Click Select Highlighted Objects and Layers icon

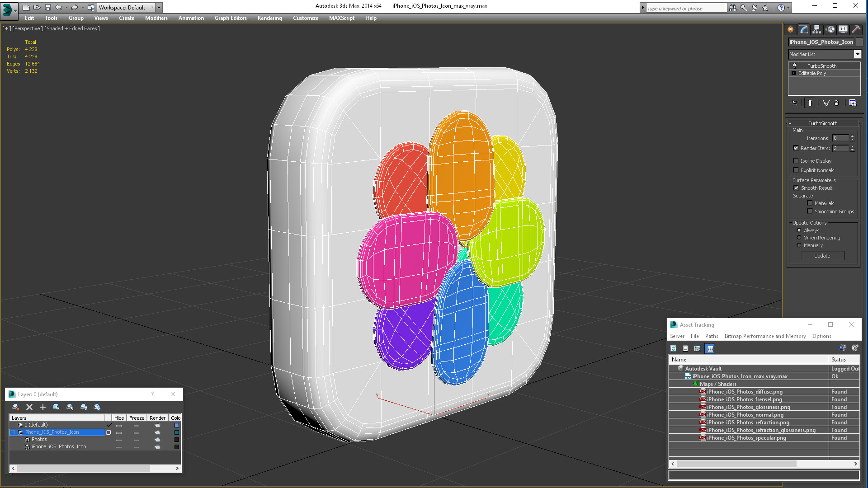point(57,407)
